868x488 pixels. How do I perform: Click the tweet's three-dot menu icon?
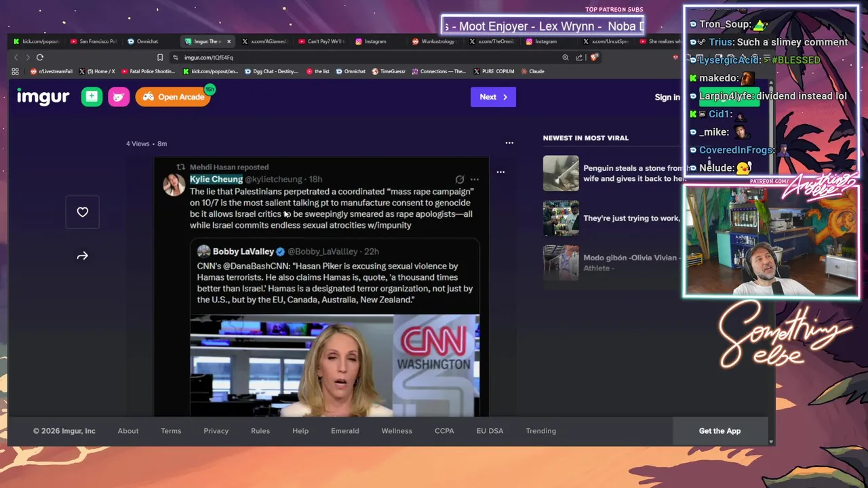[x=475, y=180]
